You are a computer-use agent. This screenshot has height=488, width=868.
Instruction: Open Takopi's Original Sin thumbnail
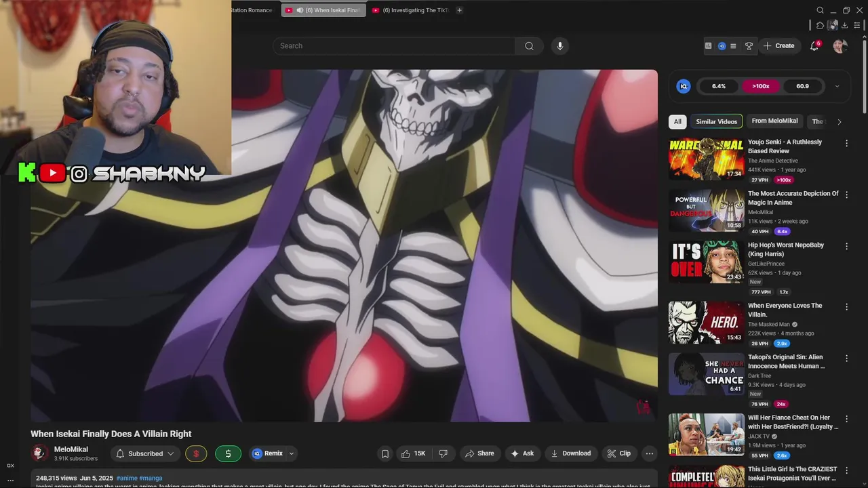pos(706,374)
